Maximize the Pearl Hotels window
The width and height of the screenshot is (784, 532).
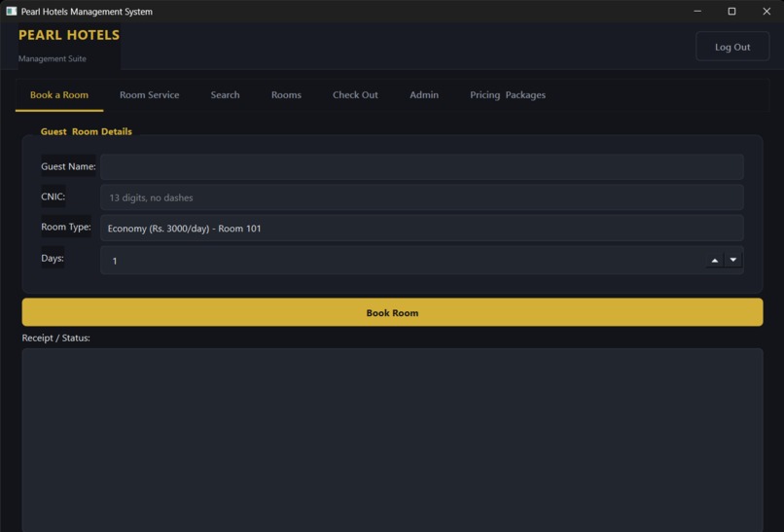731,11
